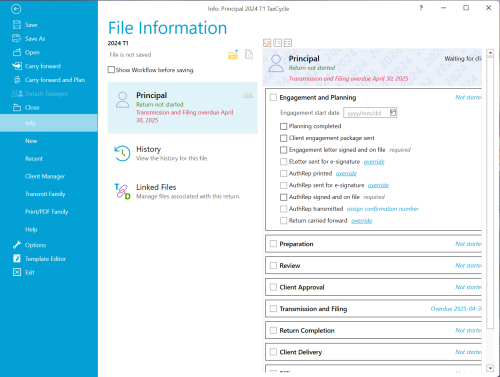Check Client engagement package sent
500x377 pixels.
[283, 138]
